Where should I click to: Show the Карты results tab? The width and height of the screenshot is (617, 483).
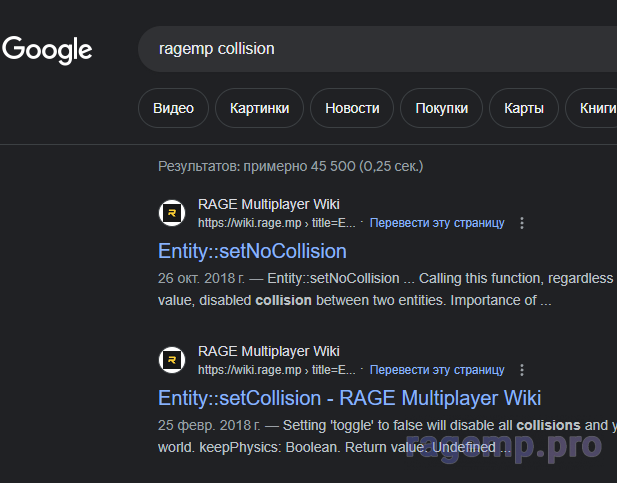(x=524, y=108)
